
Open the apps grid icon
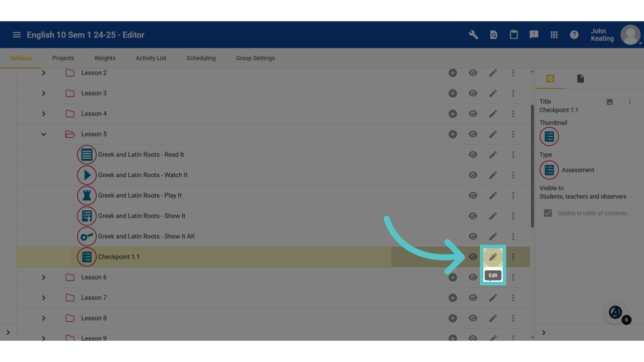(x=554, y=35)
